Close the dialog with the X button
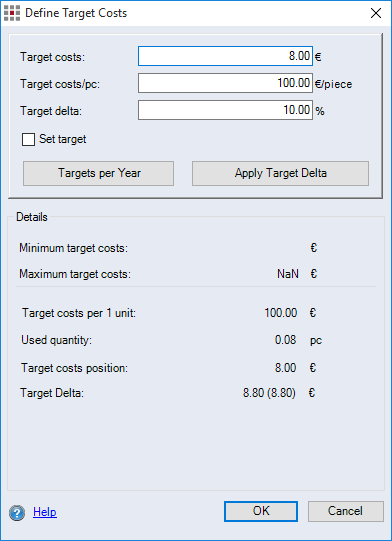The height and width of the screenshot is (541, 392). [x=376, y=13]
